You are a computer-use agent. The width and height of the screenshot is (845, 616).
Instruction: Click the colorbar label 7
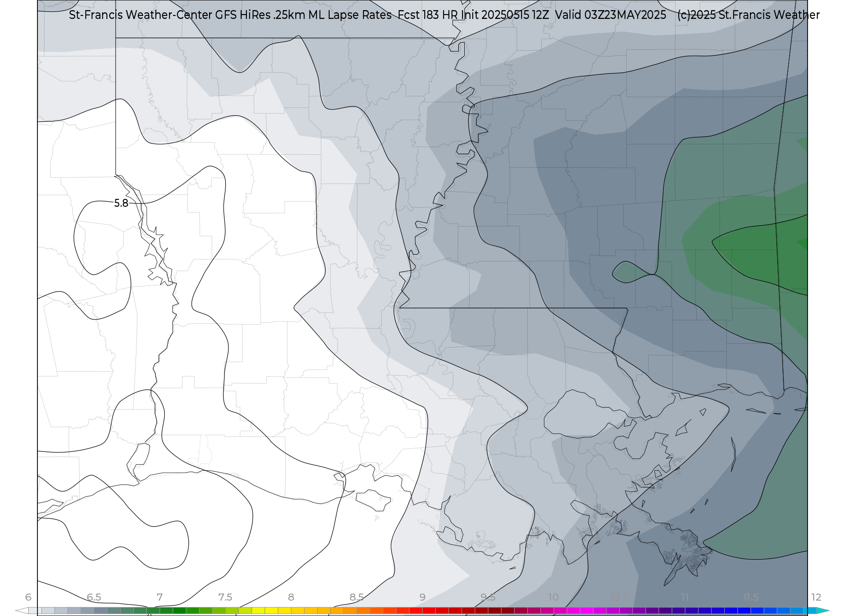click(159, 597)
